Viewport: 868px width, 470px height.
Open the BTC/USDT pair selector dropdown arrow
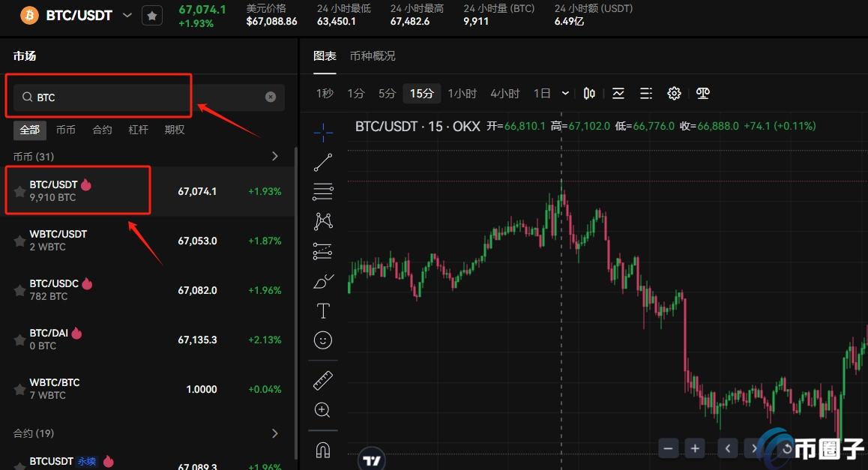[127, 15]
